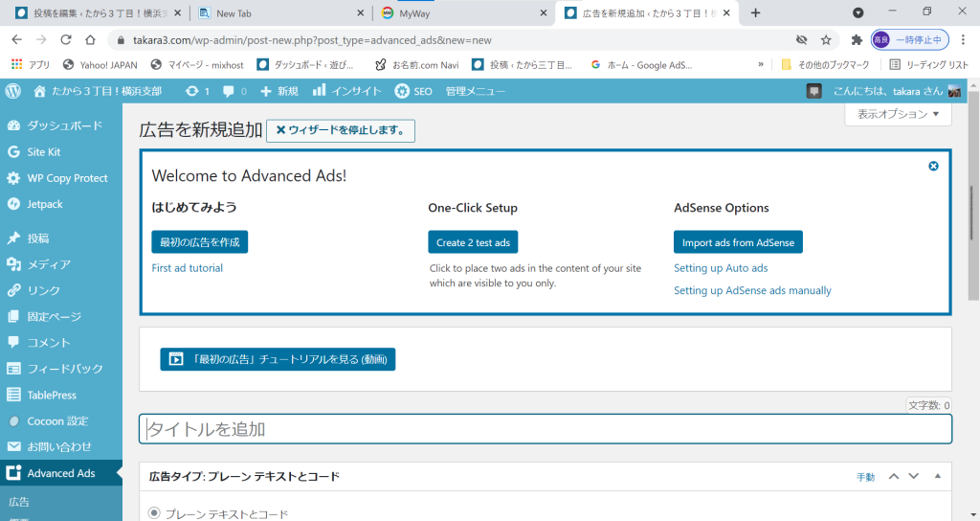Click the タイトルを追加 title input field
Screen dimensions: 980x521
tap(546, 429)
